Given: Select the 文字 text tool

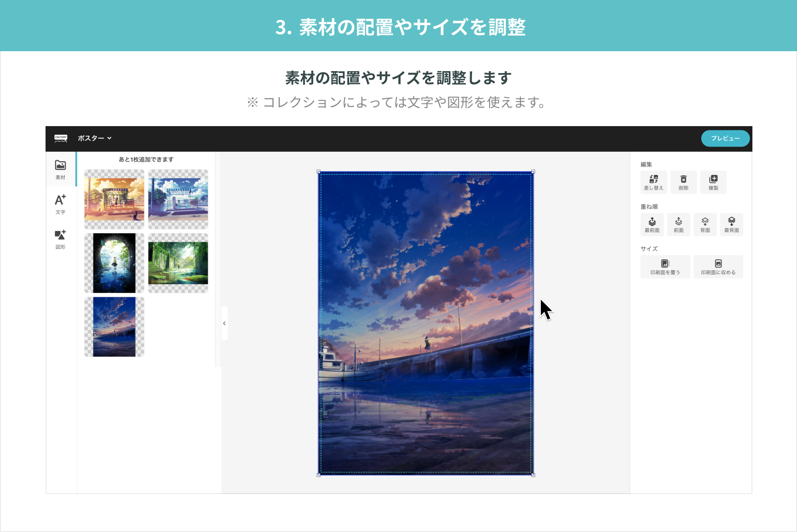Looking at the screenshot, I should point(61,204).
